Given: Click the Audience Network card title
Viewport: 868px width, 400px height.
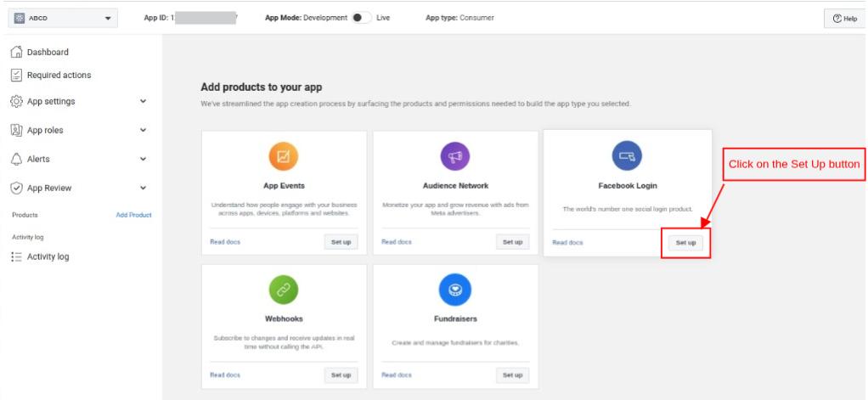Looking at the screenshot, I should [x=455, y=185].
